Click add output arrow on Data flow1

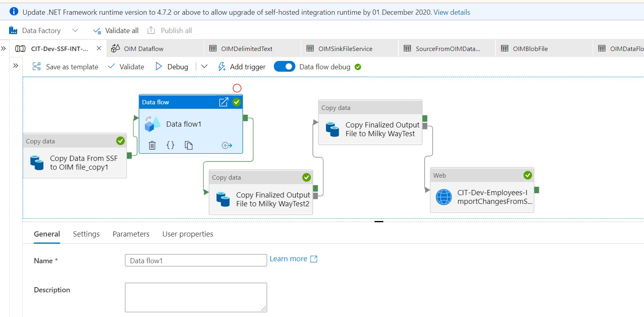pyautogui.click(x=227, y=145)
